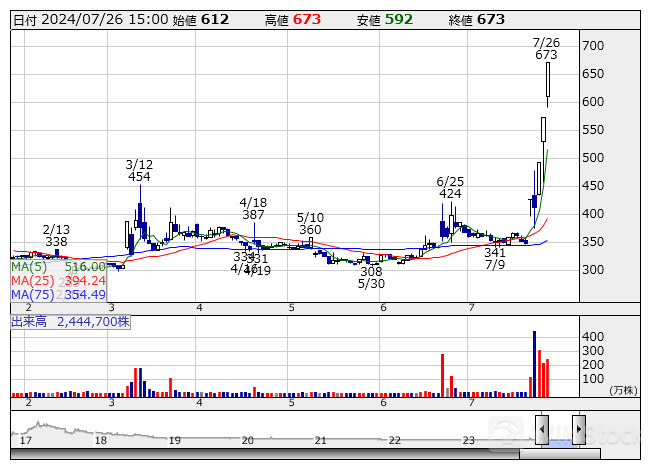Click the left range slider handle
The image size is (653, 470).
(541, 430)
